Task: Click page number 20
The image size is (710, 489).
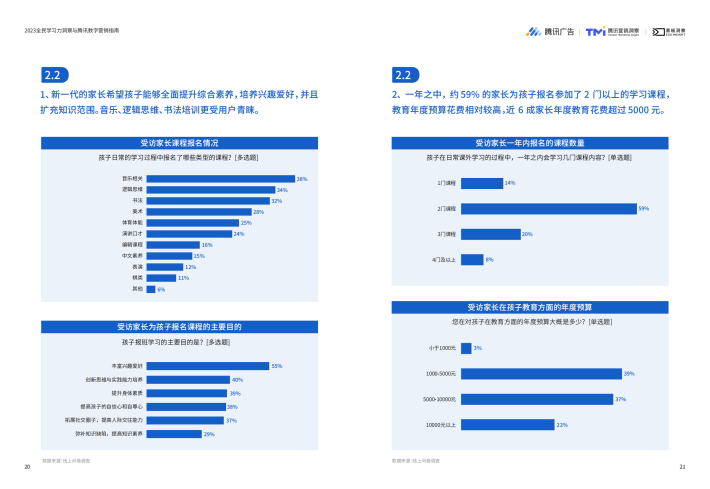Action: (27, 467)
